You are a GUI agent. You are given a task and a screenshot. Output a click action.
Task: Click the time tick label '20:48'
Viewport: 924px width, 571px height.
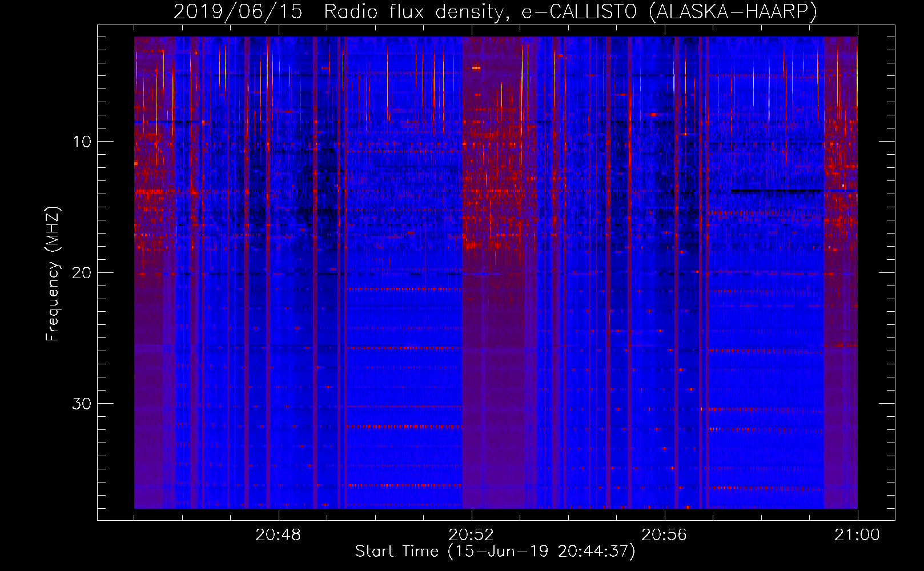coord(278,535)
